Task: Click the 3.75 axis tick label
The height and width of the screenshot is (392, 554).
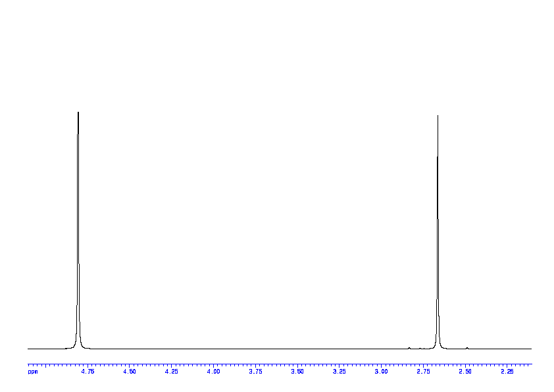Action: (255, 372)
